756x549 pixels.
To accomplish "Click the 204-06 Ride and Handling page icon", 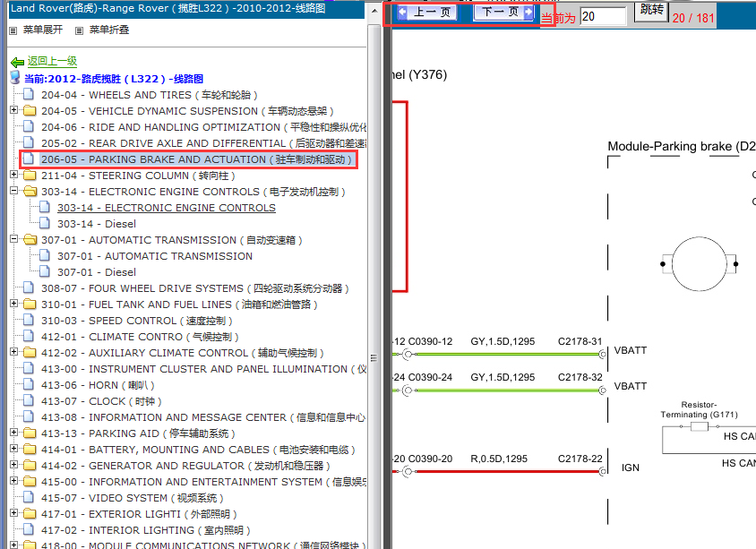I will pos(29,126).
